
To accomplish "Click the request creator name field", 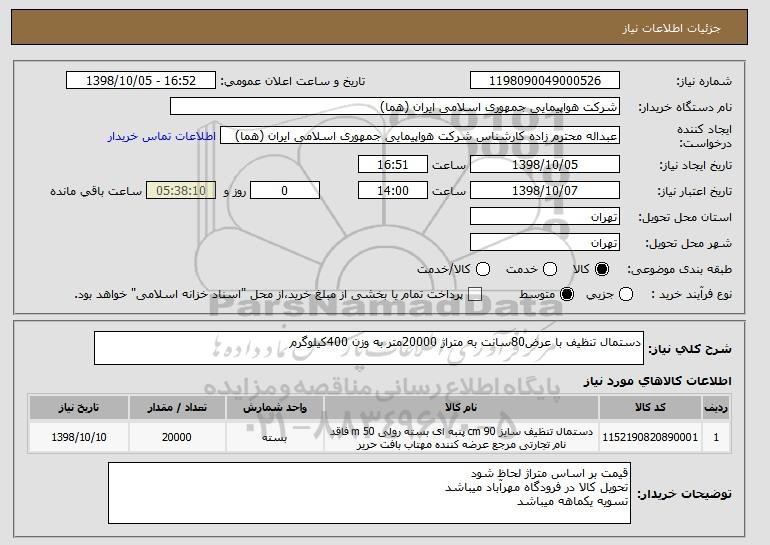I will (420, 136).
